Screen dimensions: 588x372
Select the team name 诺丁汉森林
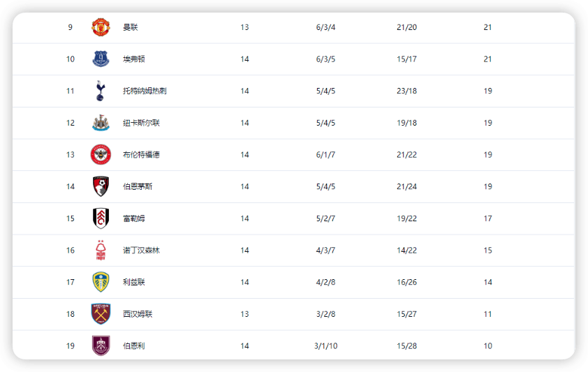click(x=141, y=250)
